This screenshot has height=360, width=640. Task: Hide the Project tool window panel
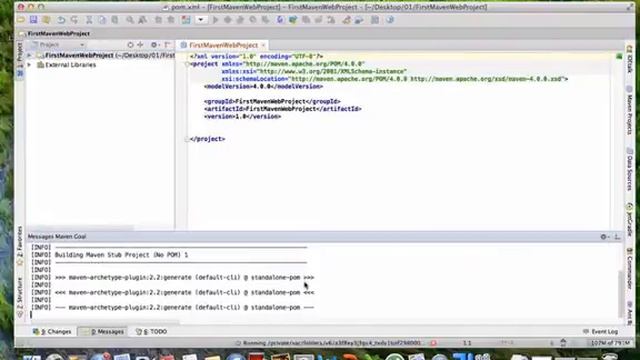[x=167, y=45]
